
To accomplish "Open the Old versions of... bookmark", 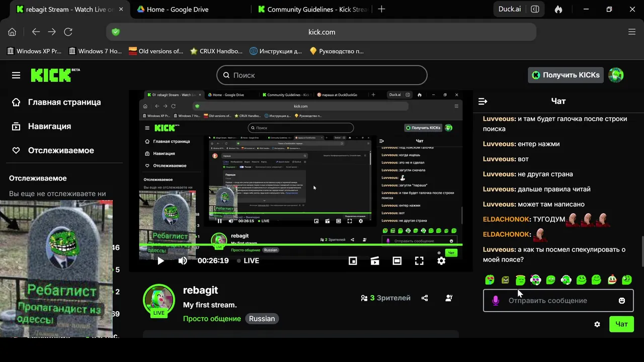I will click(x=156, y=51).
